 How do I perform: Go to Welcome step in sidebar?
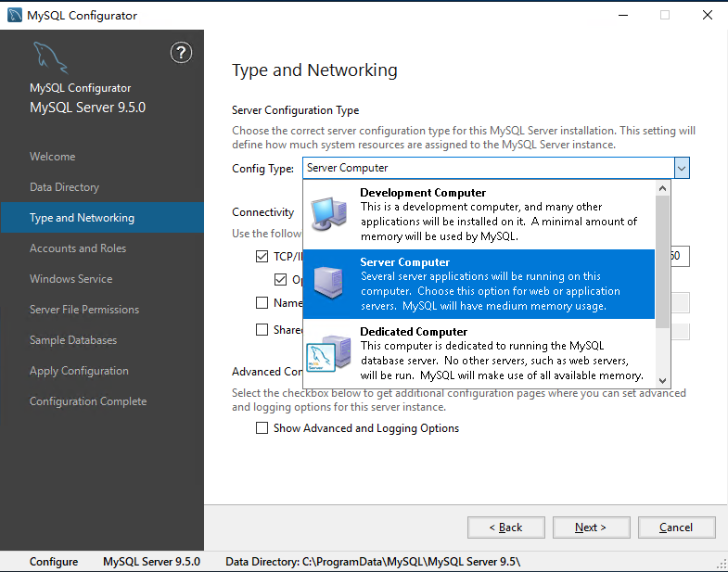pyautogui.click(x=53, y=157)
